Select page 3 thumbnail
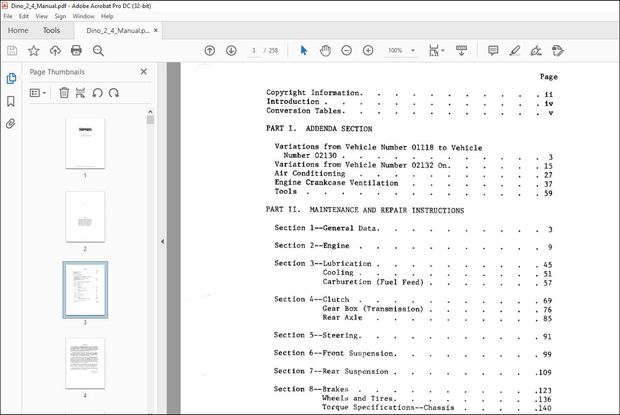This screenshot has width=620, height=415. tap(85, 290)
